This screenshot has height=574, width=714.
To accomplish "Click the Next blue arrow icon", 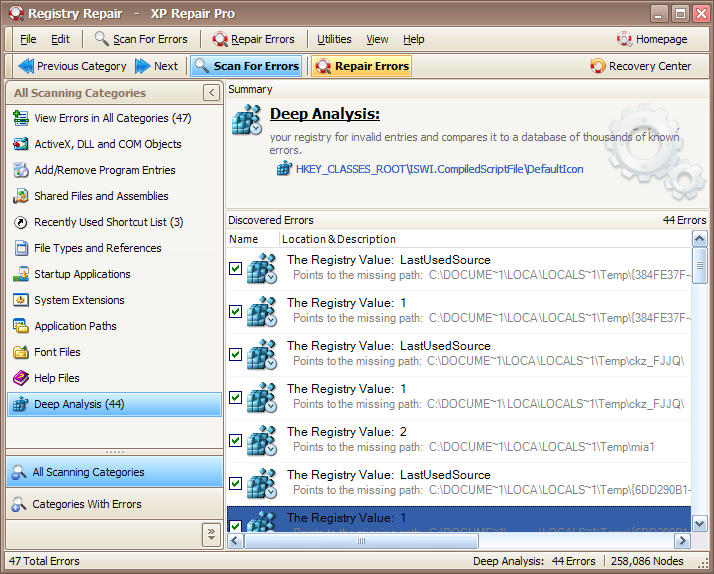I will (x=143, y=66).
